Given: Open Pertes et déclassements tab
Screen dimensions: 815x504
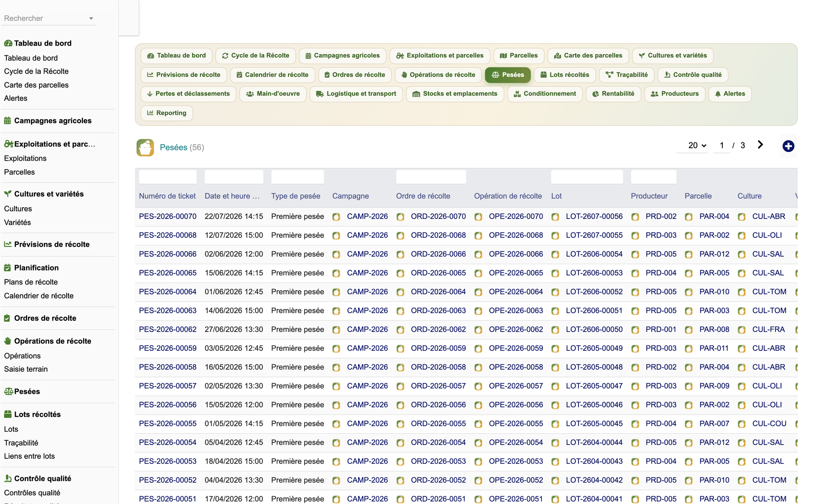Looking at the screenshot, I should pos(188,94).
